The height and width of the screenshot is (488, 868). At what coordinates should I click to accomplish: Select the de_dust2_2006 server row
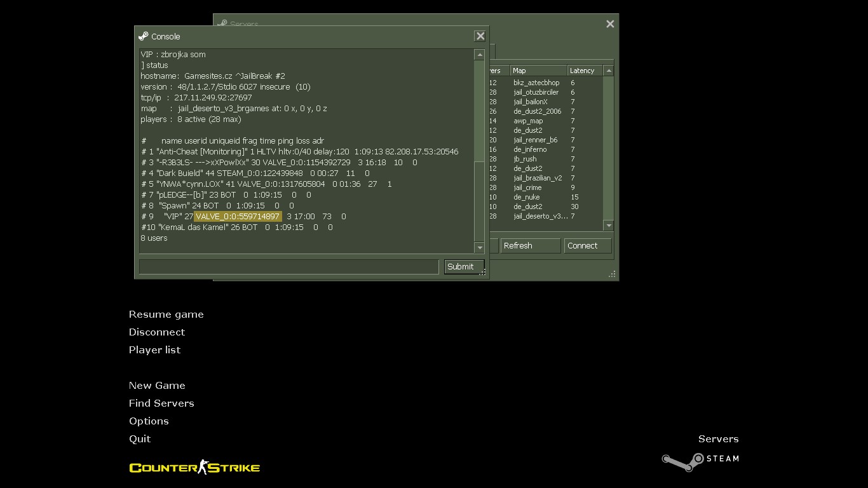(545, 111)
